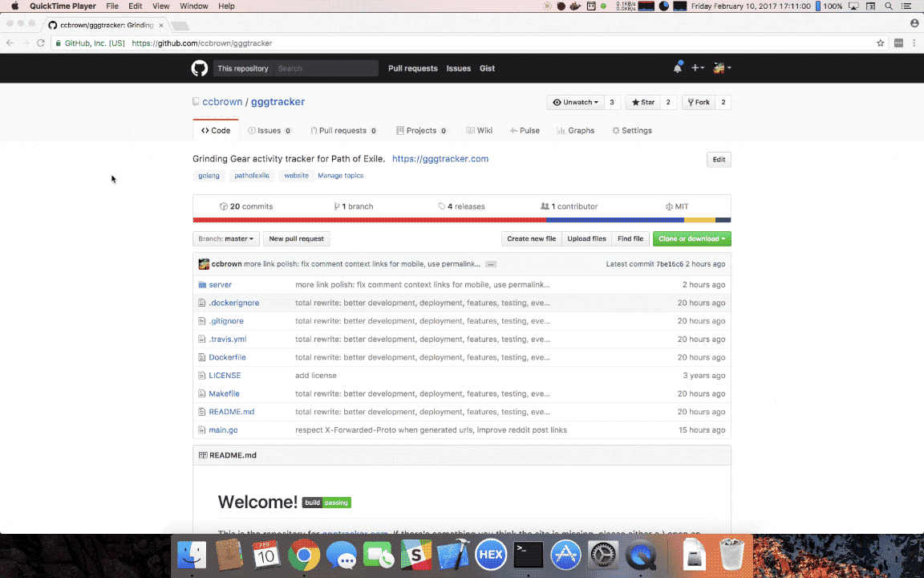Screen dimensions: 924x578
Task: Select This repository search scope
Action: 243,68
